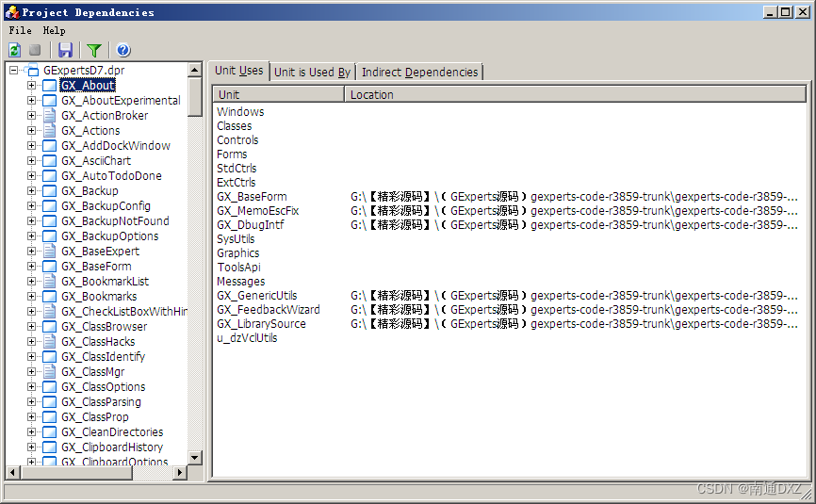This screenshot has width=816, height=504.
Task: Select the Windows unit row
Action: pos(240,112)
